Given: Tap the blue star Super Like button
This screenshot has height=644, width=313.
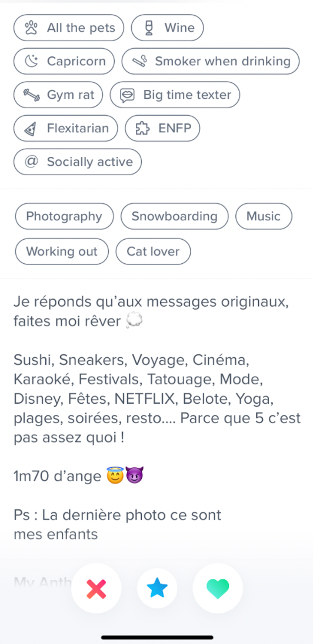Looking at the screenshot, I should pyautogui.click(x=157, y=588).
